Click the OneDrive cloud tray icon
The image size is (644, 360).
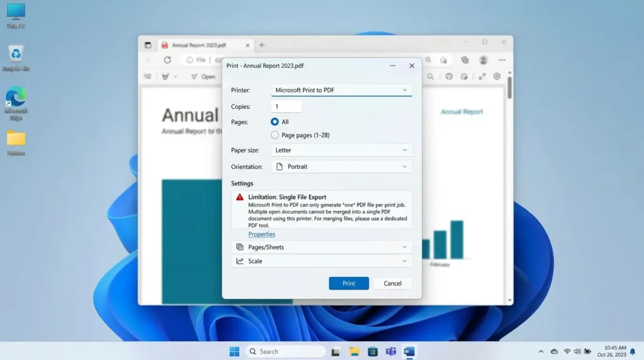(554, 351)
